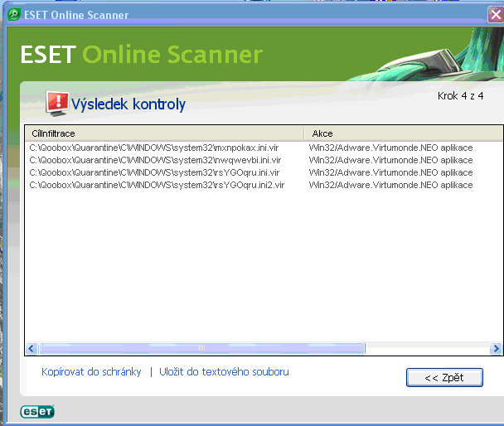
Task: Click the Výsledek kontroly heading
Action: [128, 104]
